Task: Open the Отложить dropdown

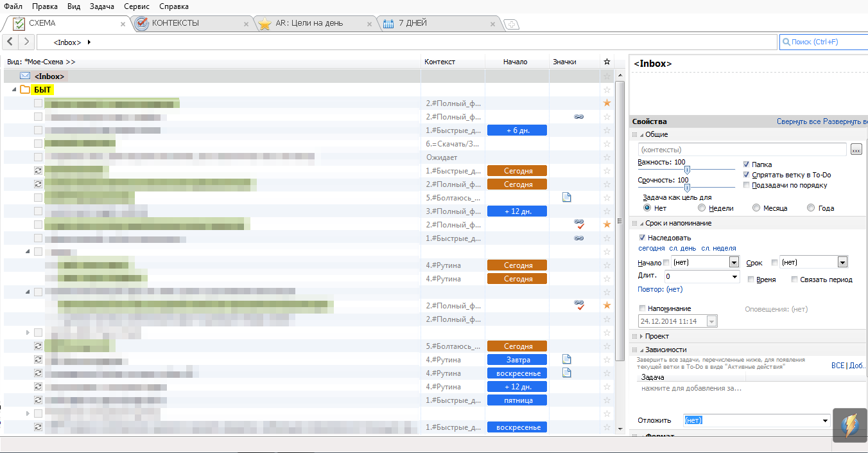Action: [825, 420]
